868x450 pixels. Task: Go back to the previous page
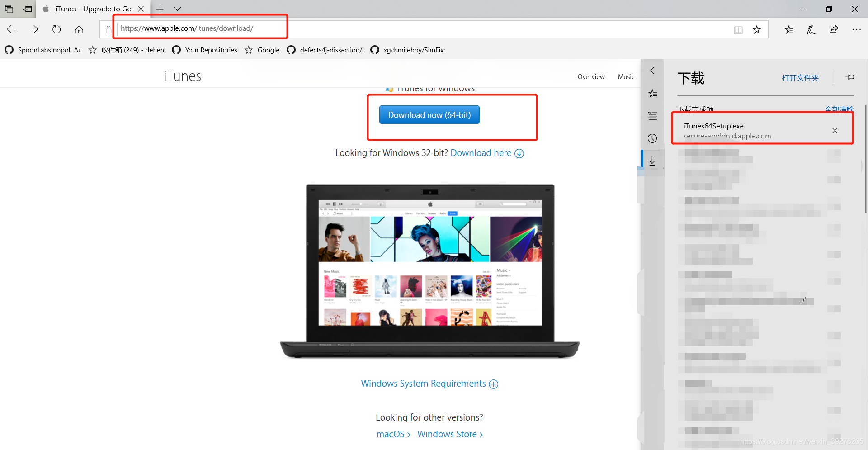coord(11,29)
